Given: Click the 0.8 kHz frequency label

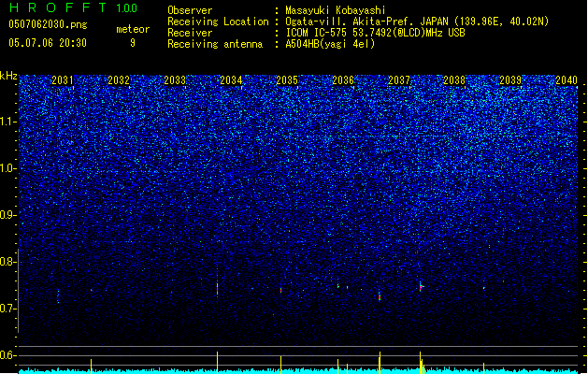Looking at the screenshot, I should coord(7,262).
